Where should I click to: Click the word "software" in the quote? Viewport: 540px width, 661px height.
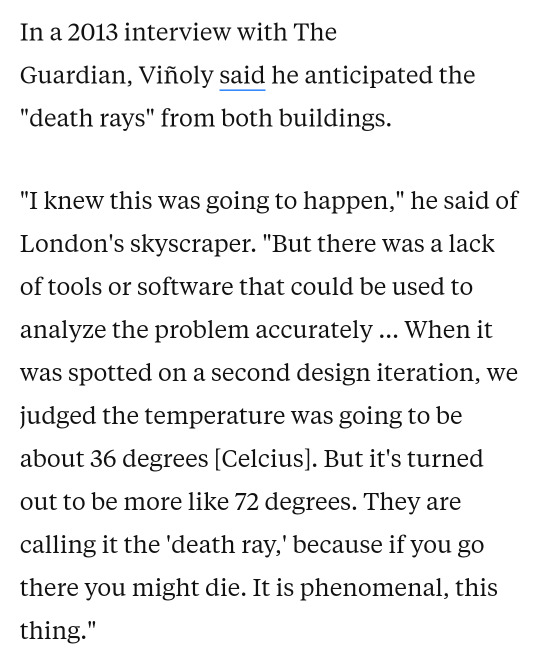(x=185, y=287)
